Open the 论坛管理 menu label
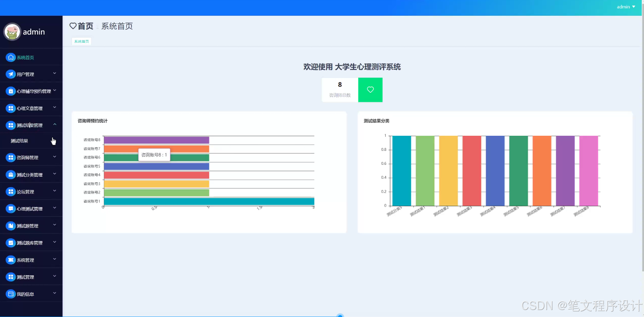 click(25, 192)
